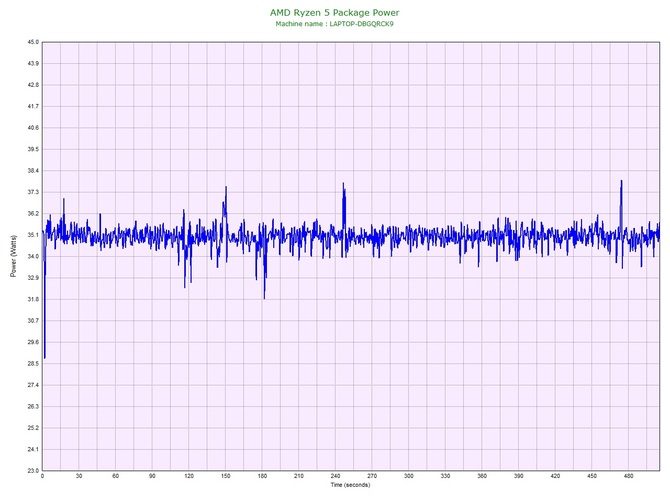Click the 30 tick on the time axis
The image size is (670, 502).
click(79, 476)
